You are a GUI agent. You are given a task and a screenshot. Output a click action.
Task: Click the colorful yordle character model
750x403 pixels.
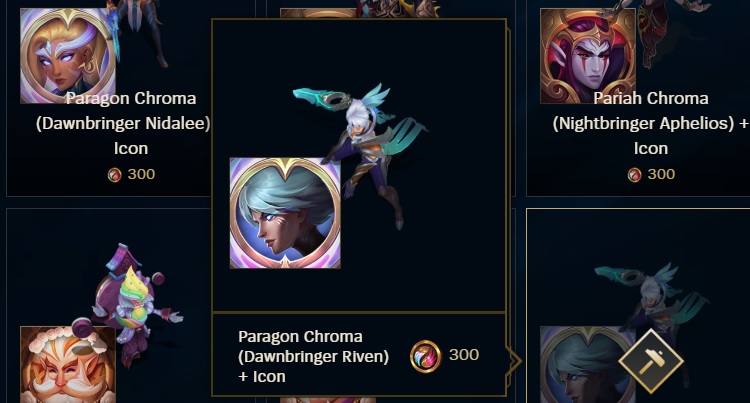(x=134, y=306)
